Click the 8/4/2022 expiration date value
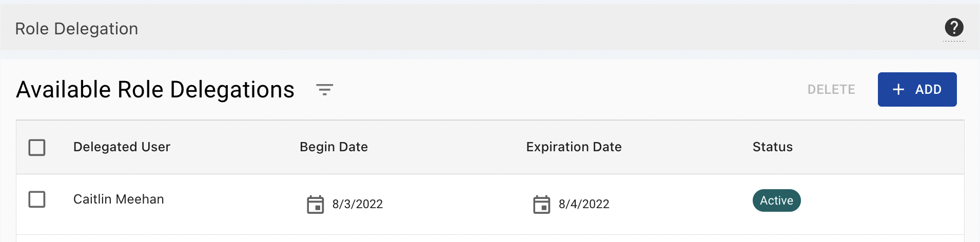 (584, 204)
